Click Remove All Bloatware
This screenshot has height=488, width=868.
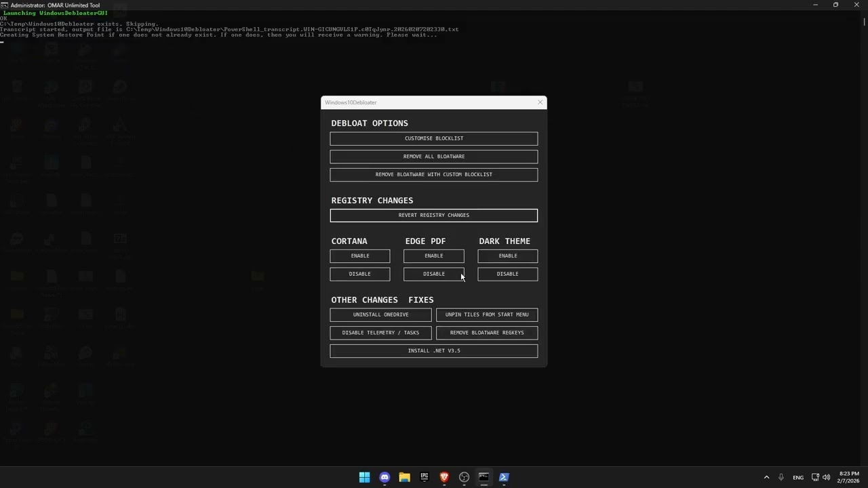434,157
